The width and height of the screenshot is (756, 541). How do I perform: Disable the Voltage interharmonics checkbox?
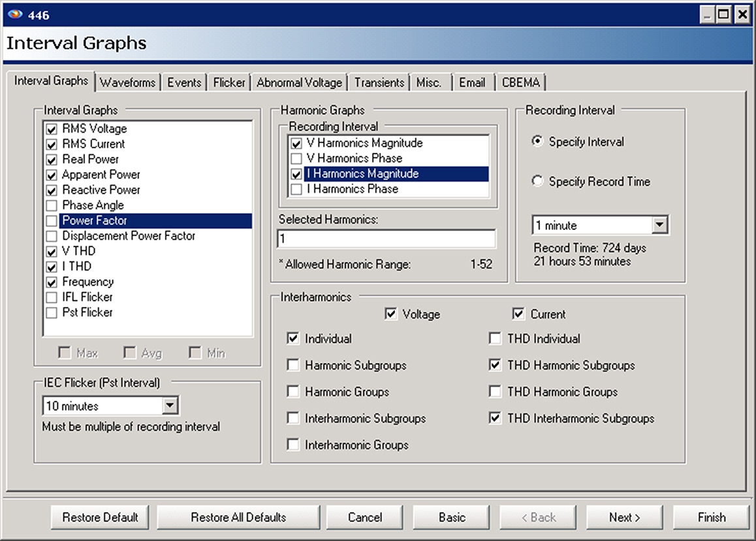click(x=390, y=314)
